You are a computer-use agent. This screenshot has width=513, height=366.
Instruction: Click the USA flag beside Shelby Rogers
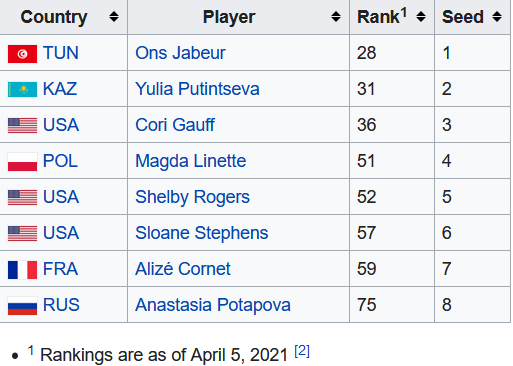click(22, 198)
